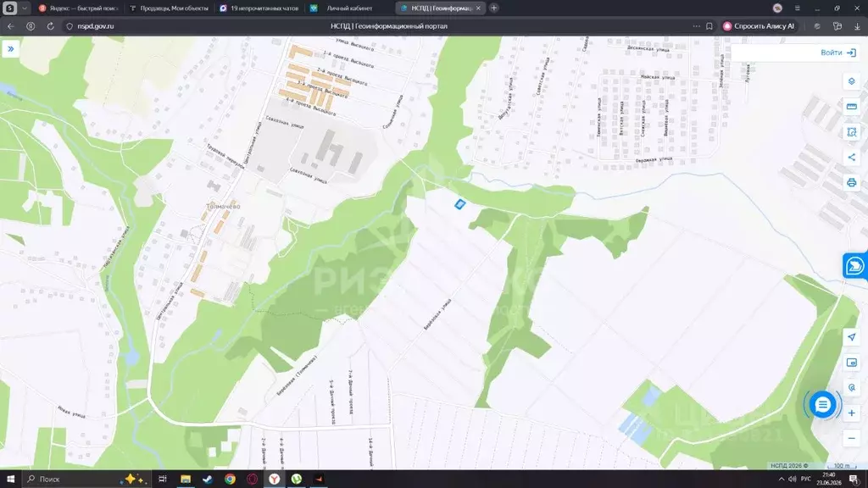Viewport: 868px width, 488px height.
Task: Bookmark this page with the bookmark icon
Action: 709,26
